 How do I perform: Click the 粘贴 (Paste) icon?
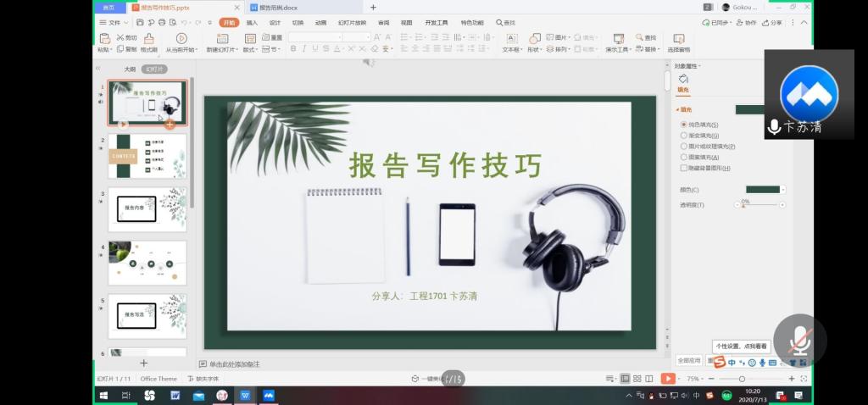tap(104, 39)
